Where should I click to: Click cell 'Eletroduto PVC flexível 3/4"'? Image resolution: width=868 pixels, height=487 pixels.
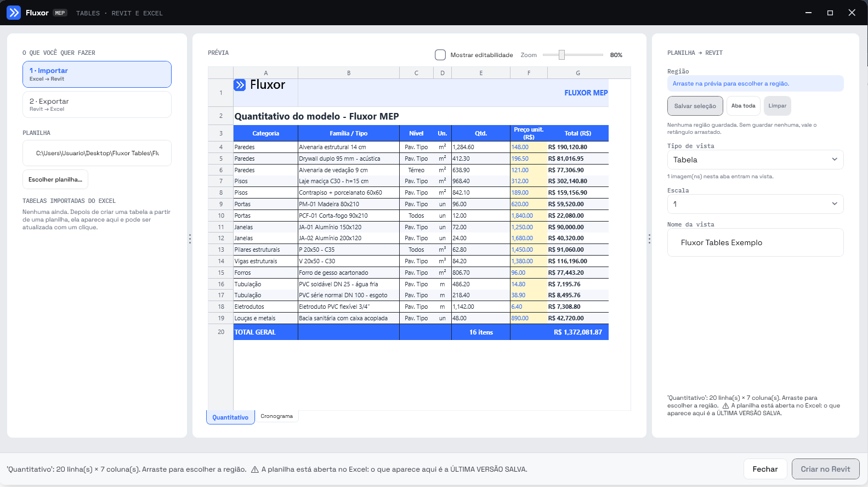click(349, 307)
